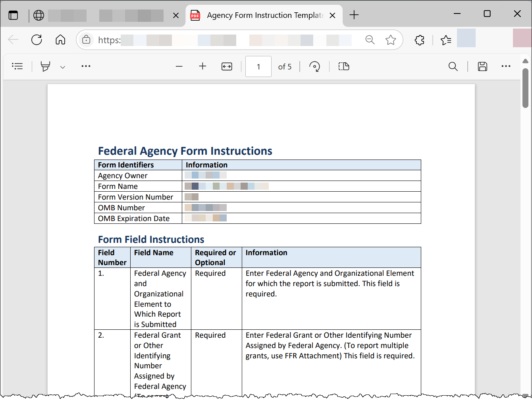The width and height of the screenshot is (532, 400).
Task: Open PDF toolbar more options on right
Action: pyautogui.click(x=506, y=66)
